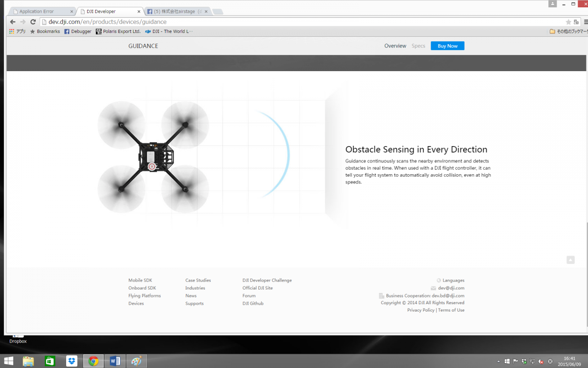Open the Apps shortcut in bookmarks bar
The image size is (588, 368).
[x=18, y=31]
